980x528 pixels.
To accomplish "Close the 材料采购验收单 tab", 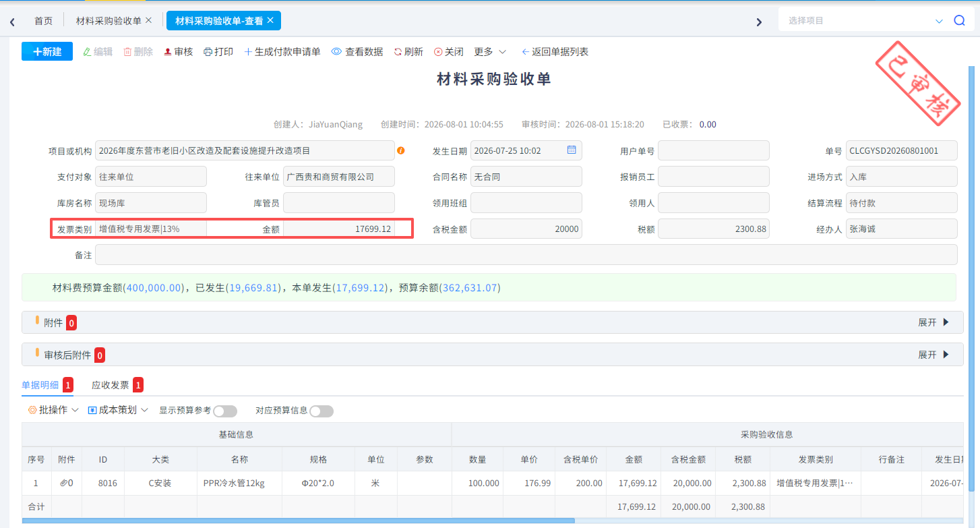I will [x=149, y=21].
